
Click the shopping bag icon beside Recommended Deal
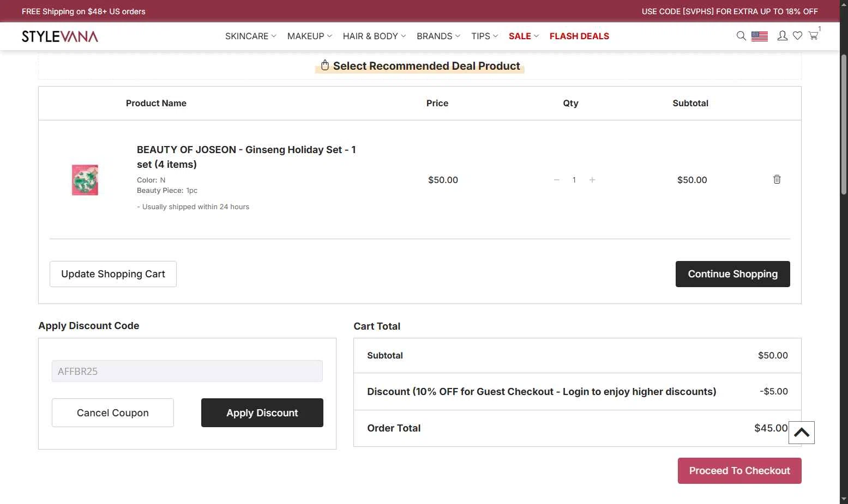pos(325,65)
